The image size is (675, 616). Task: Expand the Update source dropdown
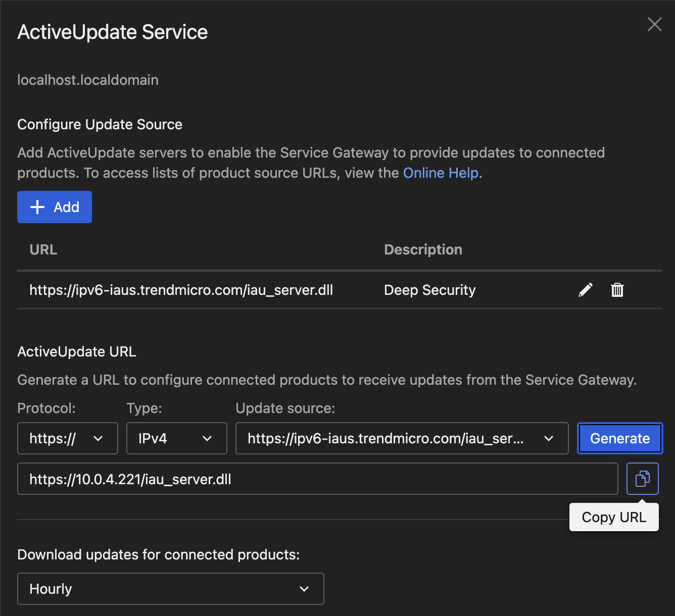click(402, 438)
